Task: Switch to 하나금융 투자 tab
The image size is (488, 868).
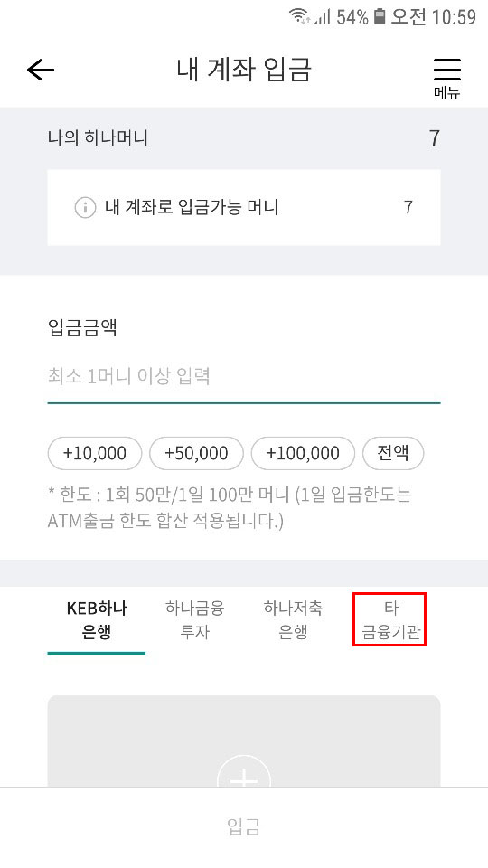Action: (195, 620)
